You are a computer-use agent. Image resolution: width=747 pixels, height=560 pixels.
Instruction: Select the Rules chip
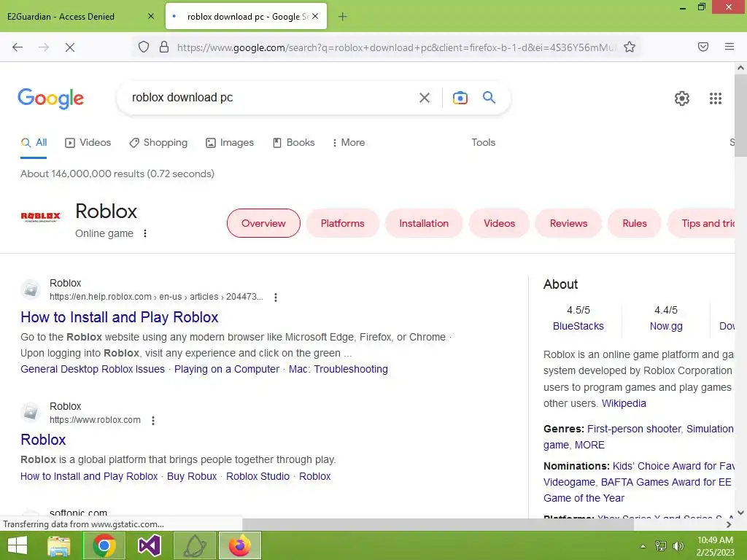[x=635, y=223]
